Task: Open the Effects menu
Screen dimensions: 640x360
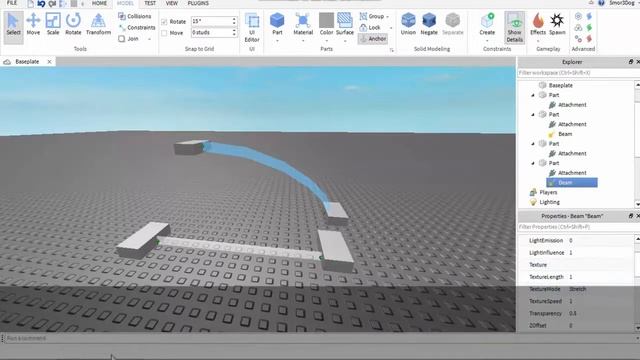Action: click(538, 24)
